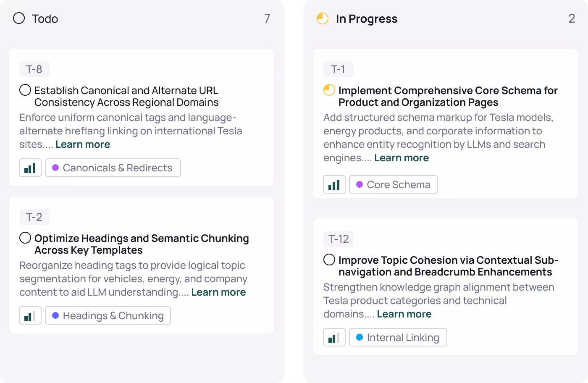Open the Canonicals & Redirects category tag
This screenshot has height=383, width=588.
(113, 168)
